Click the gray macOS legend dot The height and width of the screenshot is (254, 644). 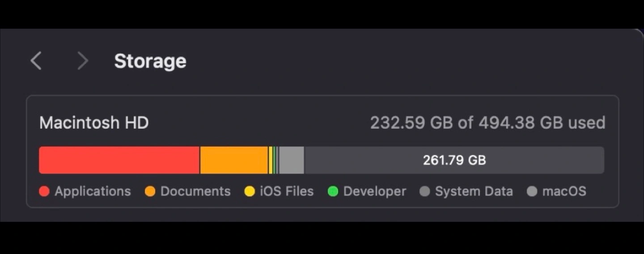click(x=532, y=192)
